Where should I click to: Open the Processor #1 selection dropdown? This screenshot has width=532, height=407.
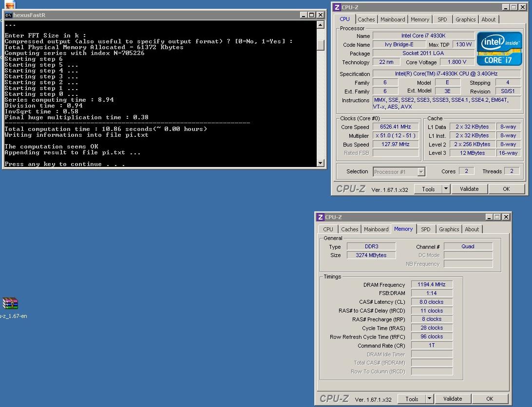421,172
